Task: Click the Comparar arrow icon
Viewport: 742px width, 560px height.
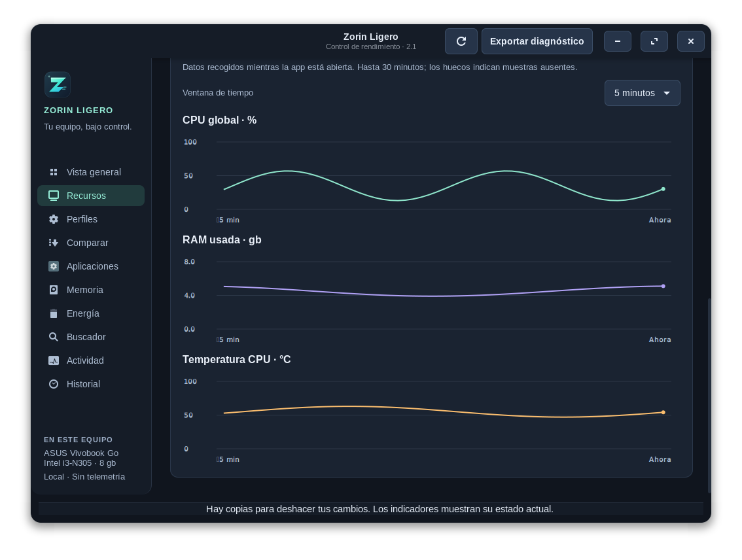Action: pos(54,243)
